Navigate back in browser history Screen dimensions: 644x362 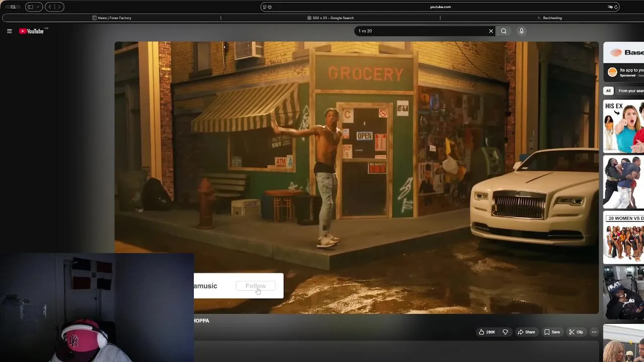click(x=50, y=7)
